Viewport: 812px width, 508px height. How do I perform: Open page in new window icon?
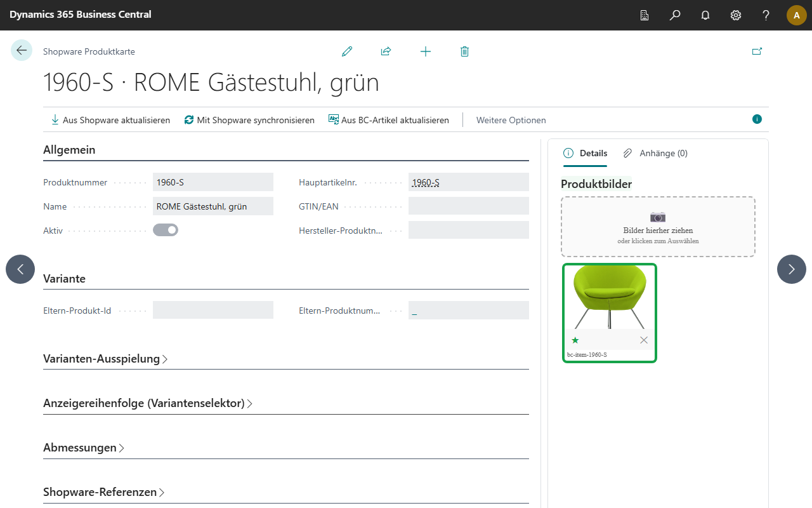pyautogui.click(x=757, y=51)
